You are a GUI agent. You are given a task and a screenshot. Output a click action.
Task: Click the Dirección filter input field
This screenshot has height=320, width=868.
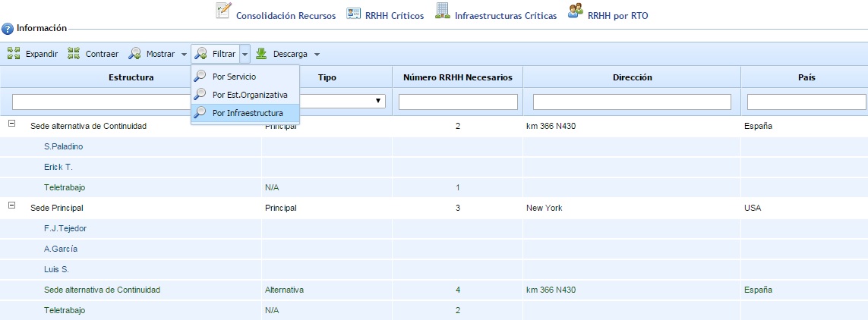coord(632,102)
